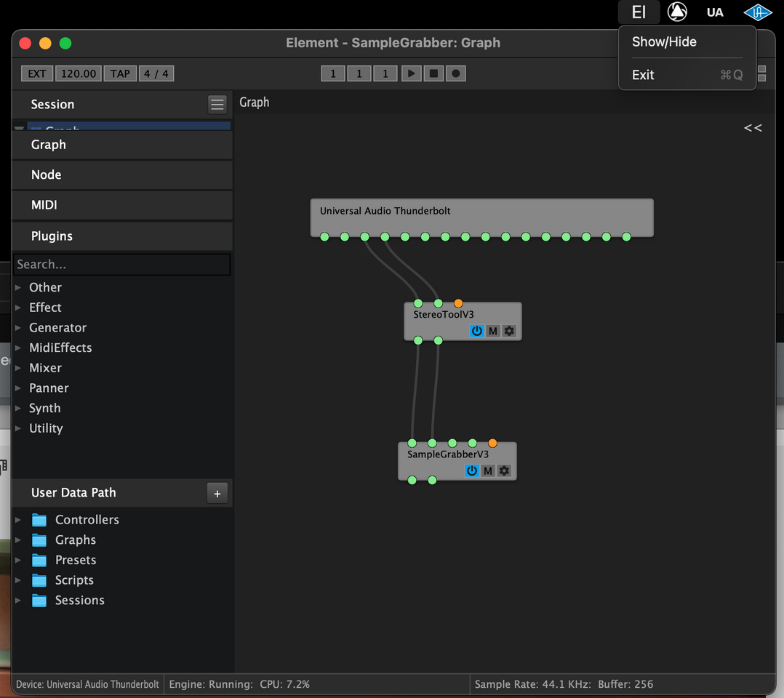Click the User Data Path panel header
The image size is (784, 698).
(122, 493)
